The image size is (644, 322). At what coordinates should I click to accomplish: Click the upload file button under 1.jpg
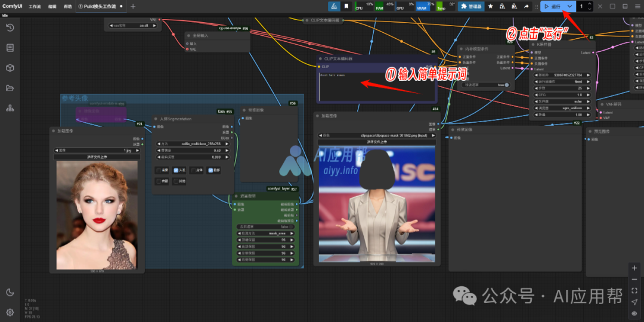click(x=97, y=157)
